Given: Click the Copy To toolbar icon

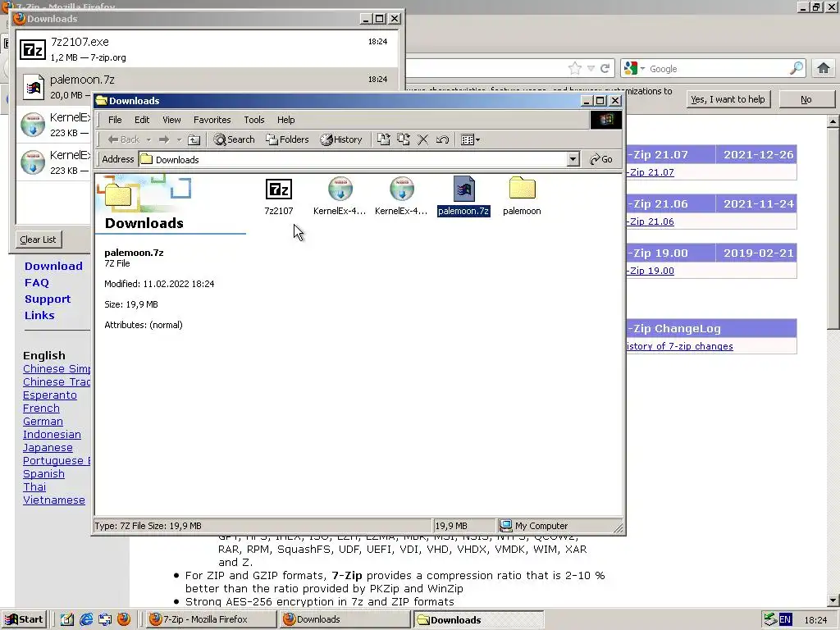Looking at the screenshot, I should coord(404,139).
